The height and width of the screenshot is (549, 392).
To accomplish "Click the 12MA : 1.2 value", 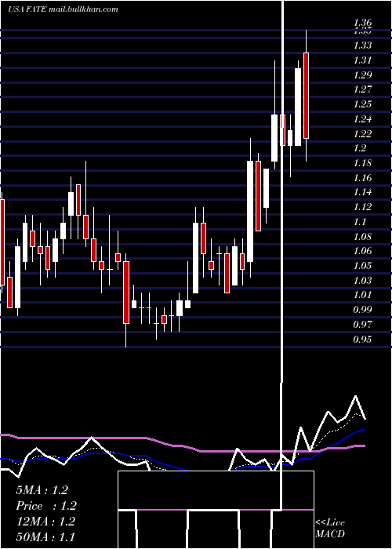I will point(45,522).
